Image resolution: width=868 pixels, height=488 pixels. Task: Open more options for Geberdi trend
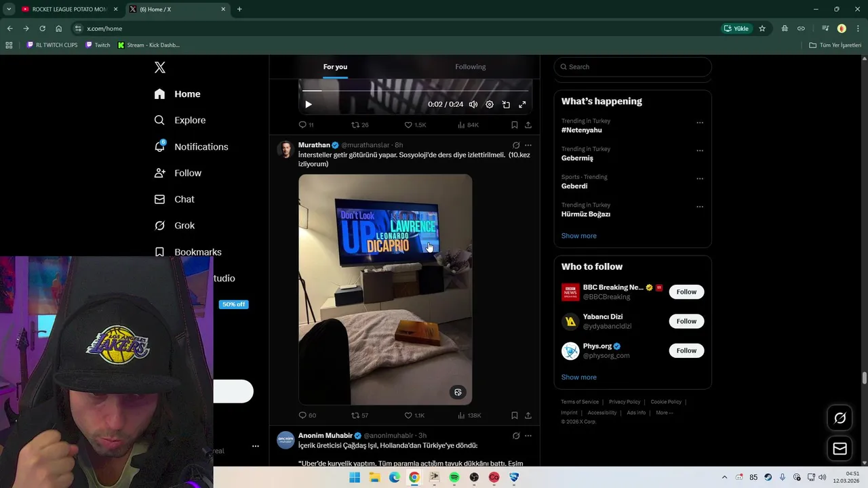click(700, 179)
